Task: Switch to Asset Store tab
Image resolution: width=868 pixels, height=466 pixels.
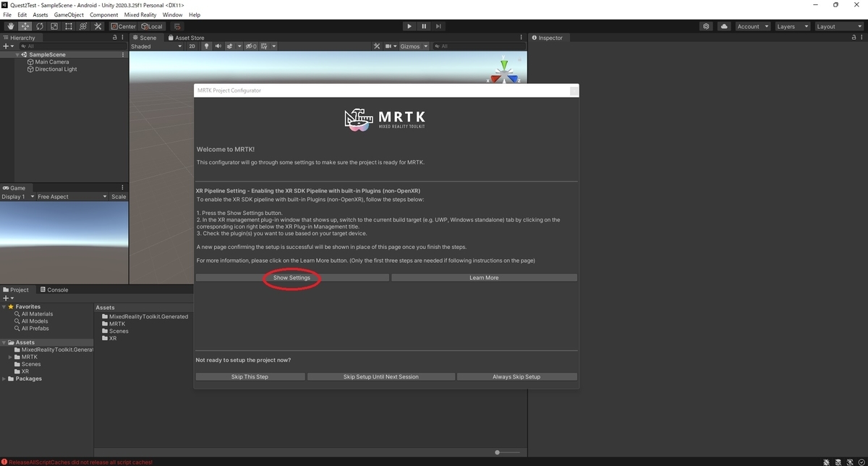Action: pyautogui.click(x=186, y=38)
